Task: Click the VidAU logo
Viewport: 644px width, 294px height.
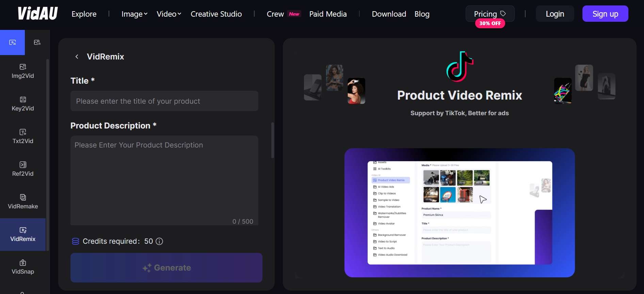Action: 38,14
